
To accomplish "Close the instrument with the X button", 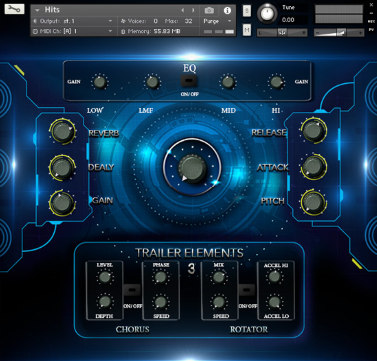I will point(371,5).
